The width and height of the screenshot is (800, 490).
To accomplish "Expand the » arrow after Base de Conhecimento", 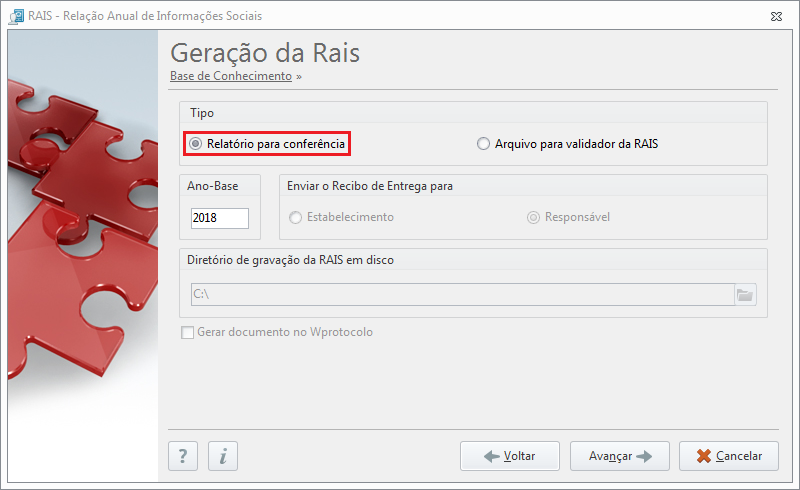I will pyautogui.click(x=299, y=77).
